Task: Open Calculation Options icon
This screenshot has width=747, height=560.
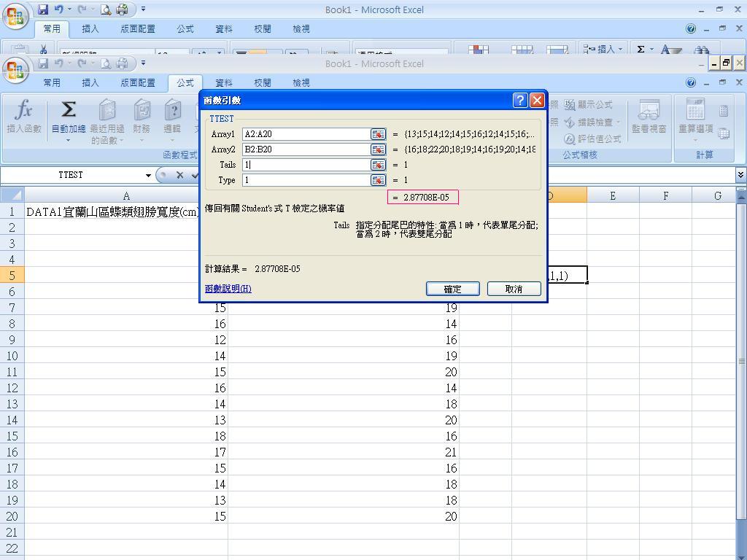Action: click(x=695, y=111)
